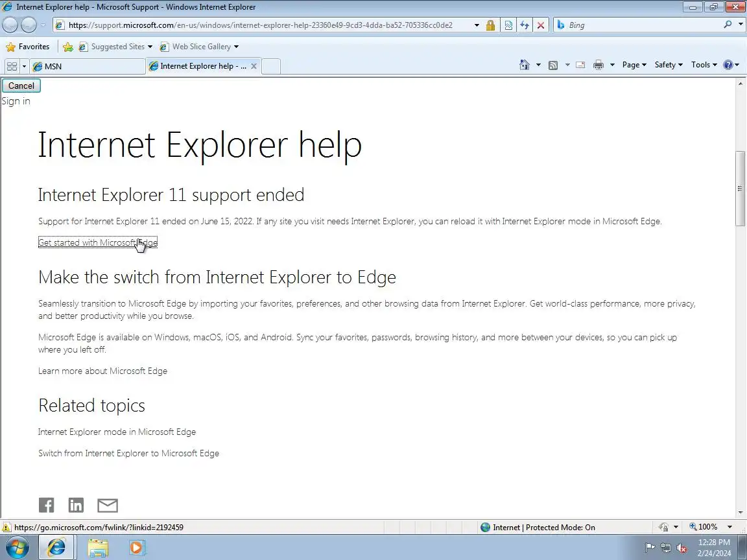Click Internet Protected Mode status zone

click(538, 527)
